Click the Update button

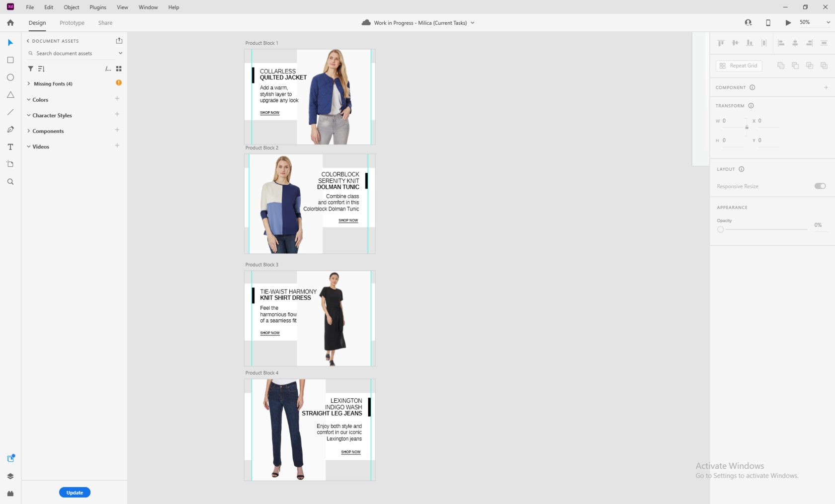point(75,492)
